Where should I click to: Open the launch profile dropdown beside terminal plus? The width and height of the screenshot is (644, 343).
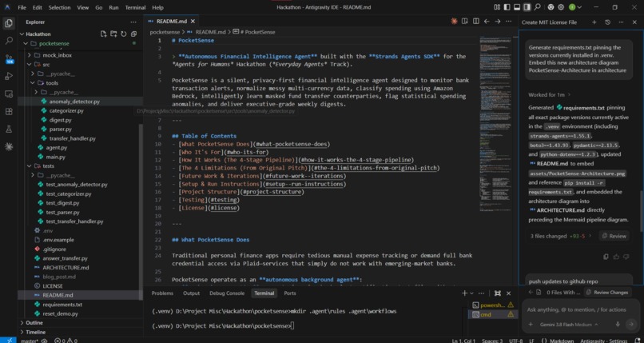click(x=471, y=293)
